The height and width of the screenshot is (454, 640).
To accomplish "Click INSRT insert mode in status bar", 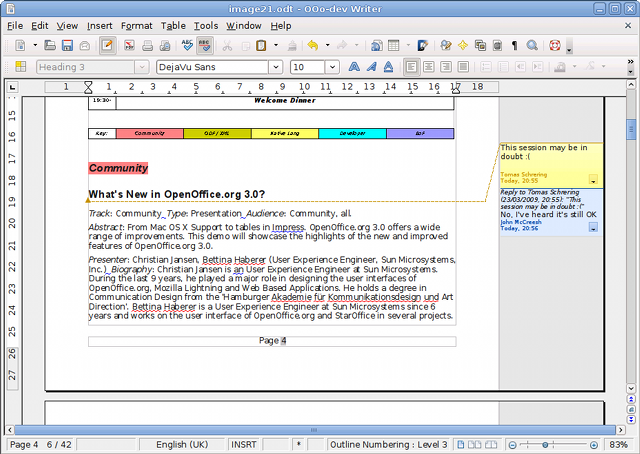I will (244, 444).
